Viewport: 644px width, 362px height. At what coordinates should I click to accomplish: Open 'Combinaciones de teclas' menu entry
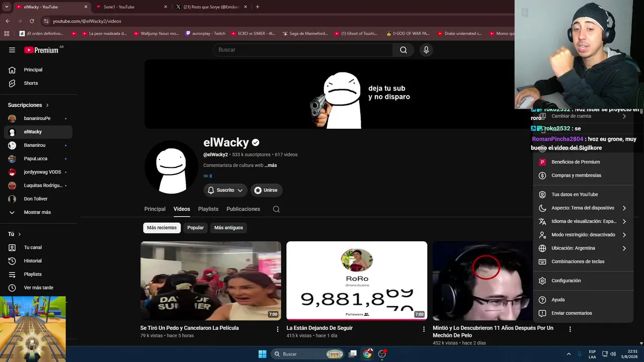(x=584, y=261)
